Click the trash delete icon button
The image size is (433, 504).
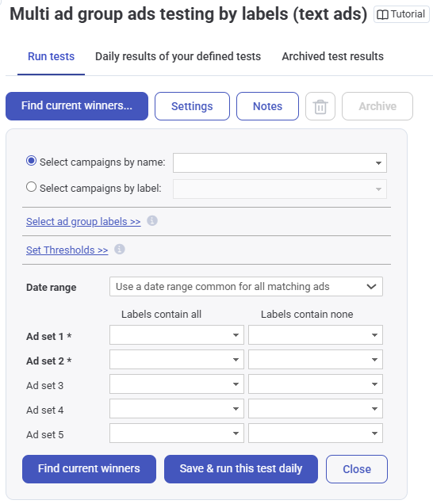coord(320,106)
